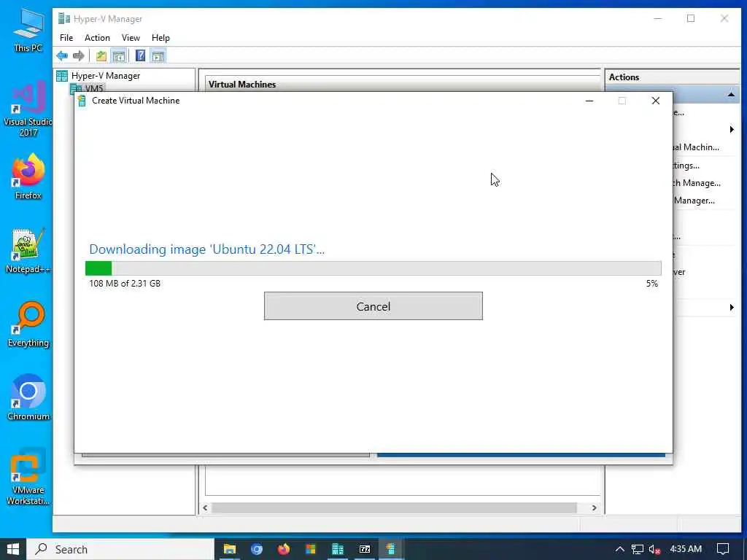Click the '108 MB of 2.31 GB' status text
This screenshot has height=560, width=747.
(x=125, y=284)
